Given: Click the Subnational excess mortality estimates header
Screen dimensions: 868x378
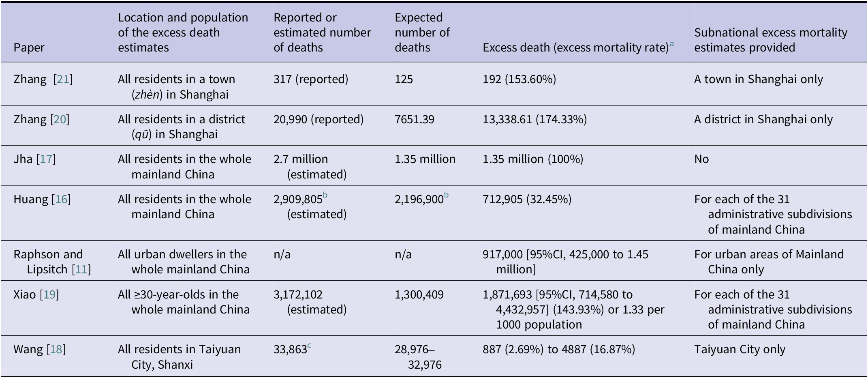Looking at the screenshot, I should click(x=770, y=40).
